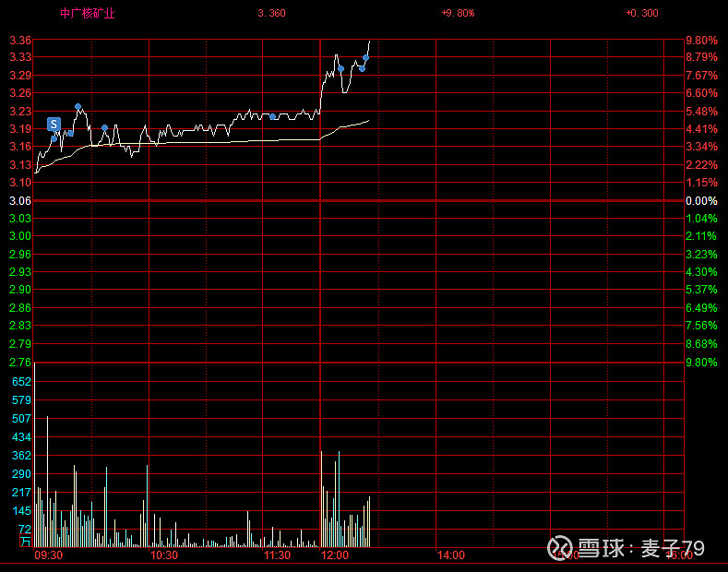
Task: Select the 3.19 price axis label
Action: [x=20, y=128]
